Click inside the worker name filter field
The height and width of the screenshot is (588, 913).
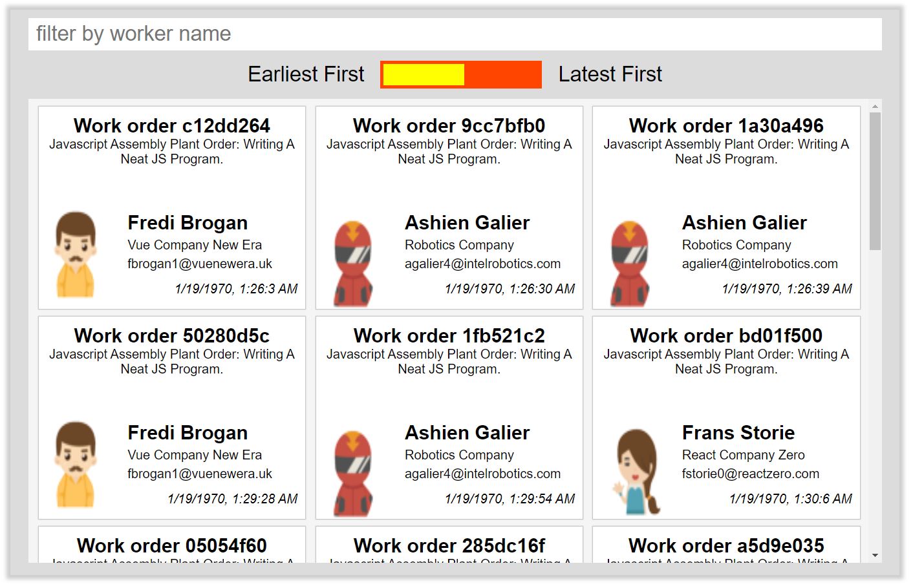point(453,33)
